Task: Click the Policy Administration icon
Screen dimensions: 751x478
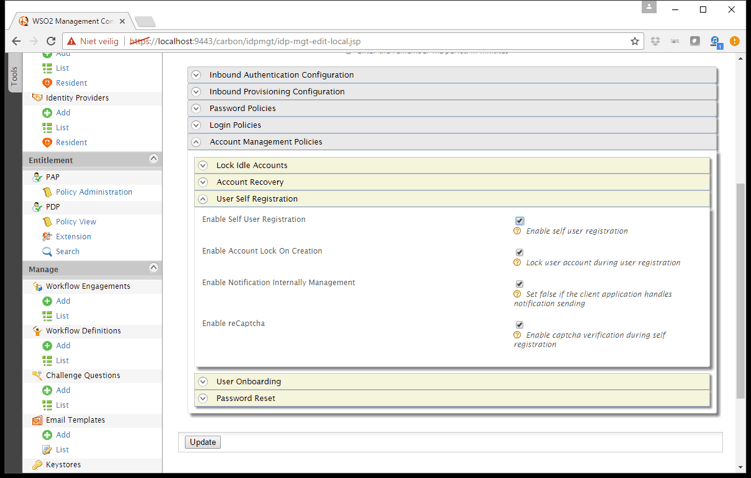Action: [x=47, y=192]
